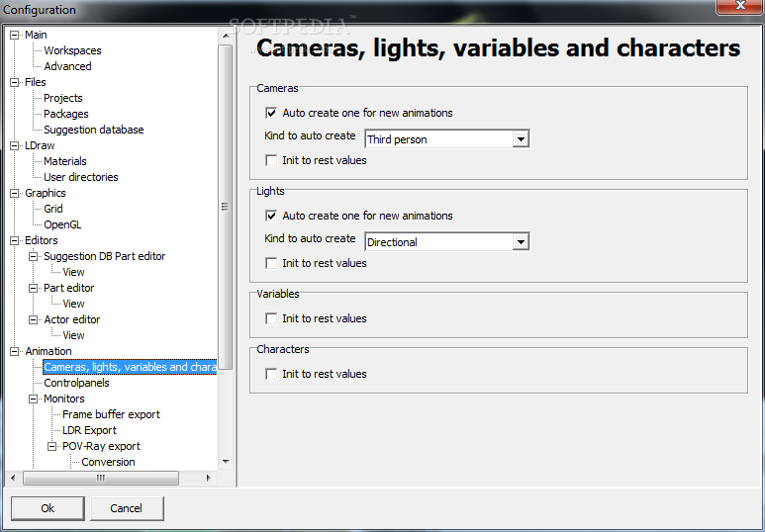
Task: Open the Third person camera kind dropdown
Action: pyautogui.click(x=521, y=139)
